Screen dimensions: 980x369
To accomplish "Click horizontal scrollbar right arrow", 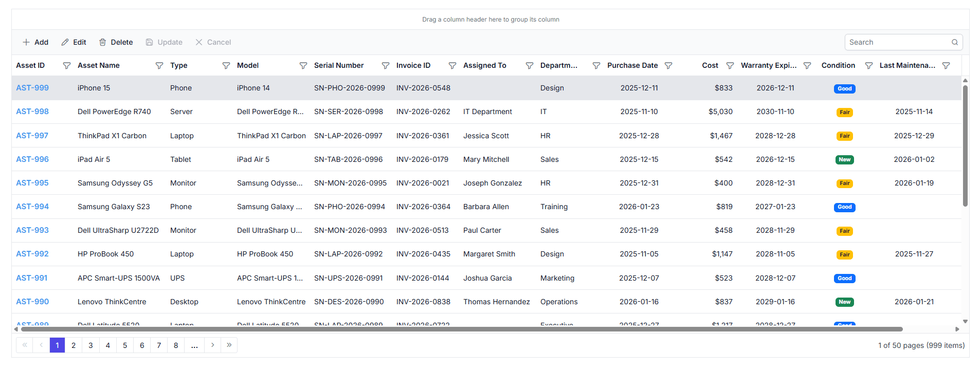I will (x=957, y=329).
